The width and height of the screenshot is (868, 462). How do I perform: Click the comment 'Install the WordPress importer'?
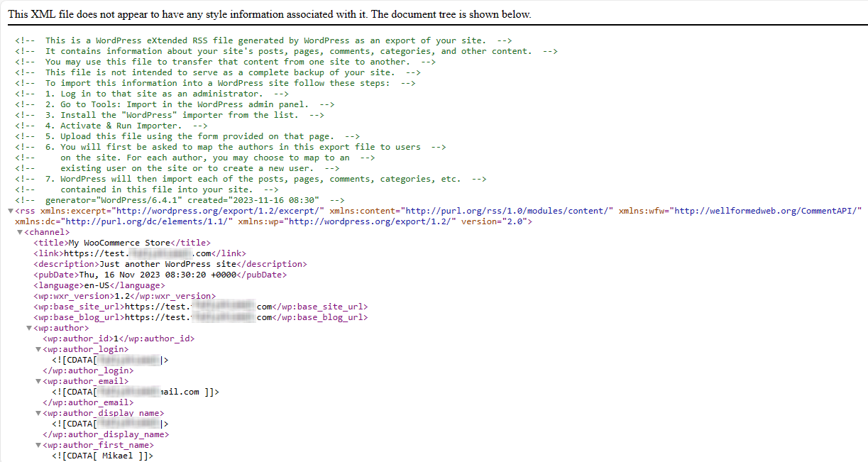pos(170,115)
